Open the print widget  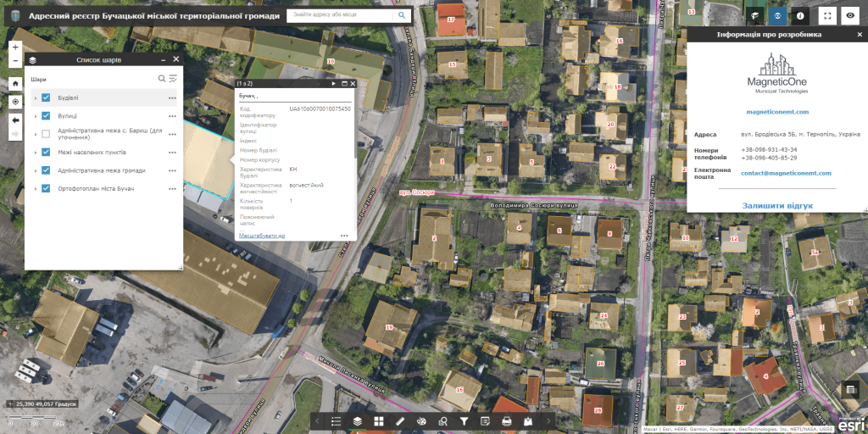(507, 420)
